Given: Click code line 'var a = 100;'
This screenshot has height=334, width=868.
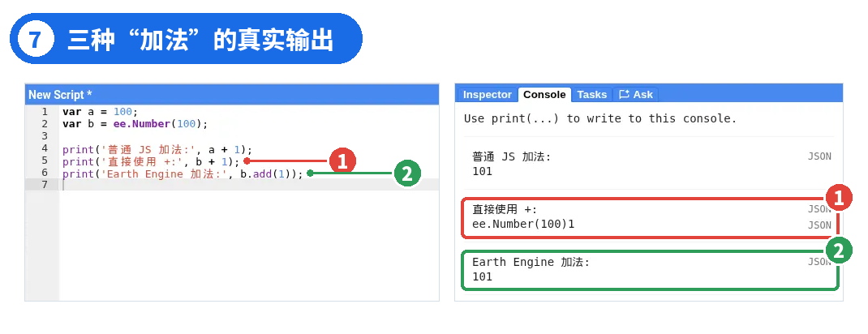Looking at the screenshot, I should (101, 112).
